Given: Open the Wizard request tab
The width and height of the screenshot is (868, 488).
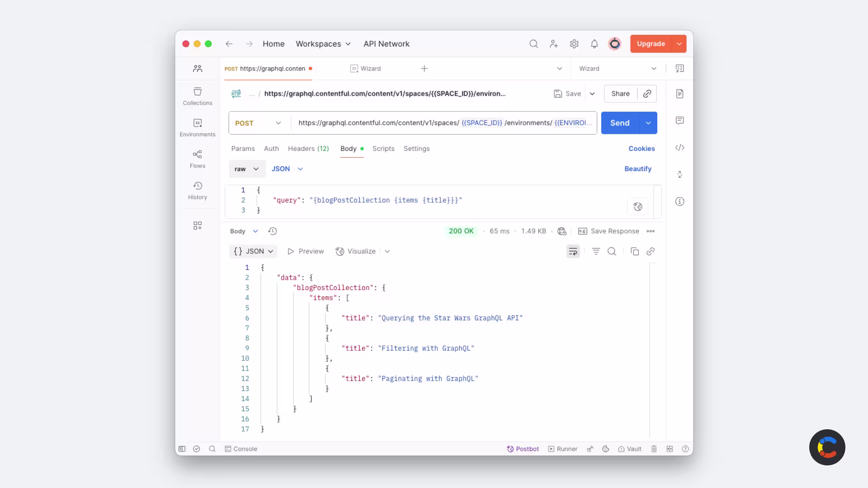Looking at the screenshot, I should 366,69.
